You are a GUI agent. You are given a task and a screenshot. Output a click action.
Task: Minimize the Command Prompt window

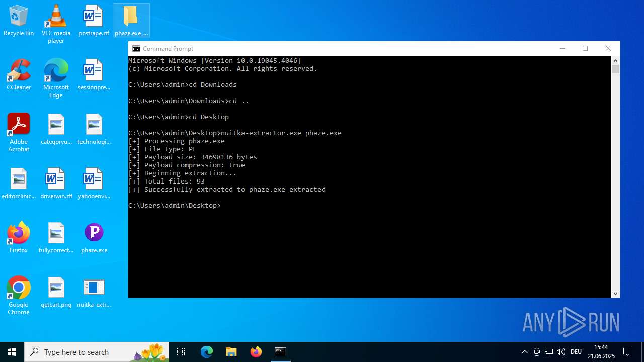click(562, 48)
